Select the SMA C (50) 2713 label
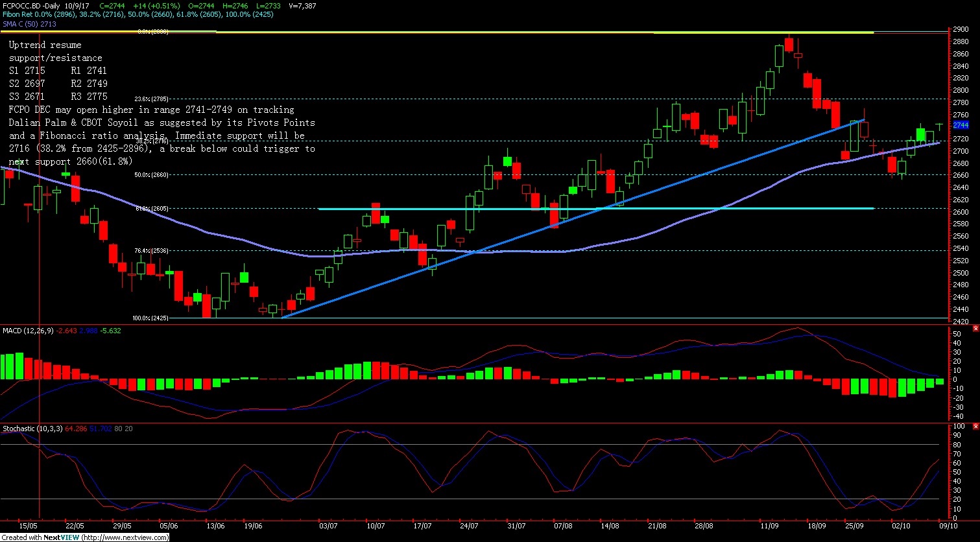This screenshot has width=980, height=542. 29,24
